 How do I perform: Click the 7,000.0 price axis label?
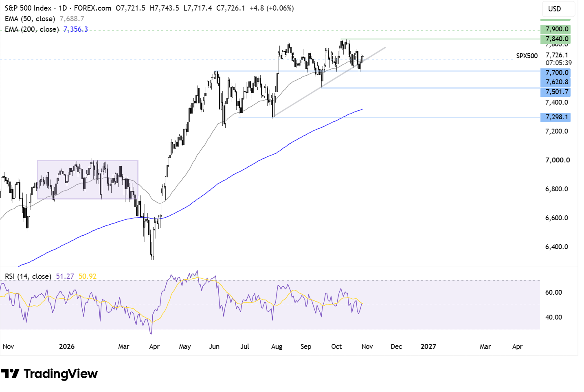coord(558,160)
